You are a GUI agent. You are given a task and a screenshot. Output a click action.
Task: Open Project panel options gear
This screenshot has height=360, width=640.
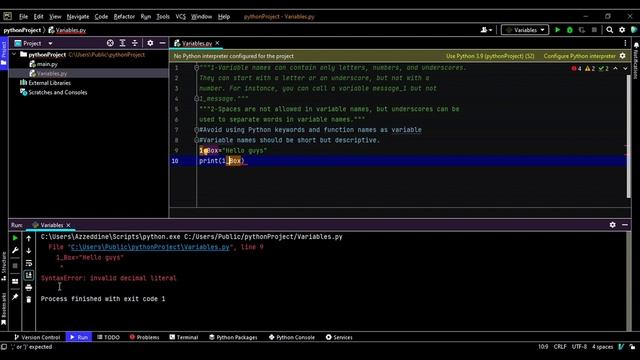coord(150,43)
